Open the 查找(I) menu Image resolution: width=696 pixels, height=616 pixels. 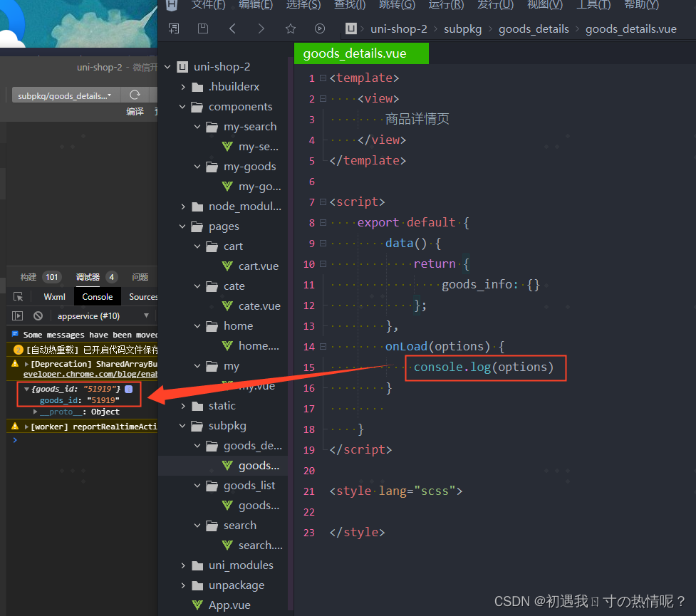[x=350, y=5]
